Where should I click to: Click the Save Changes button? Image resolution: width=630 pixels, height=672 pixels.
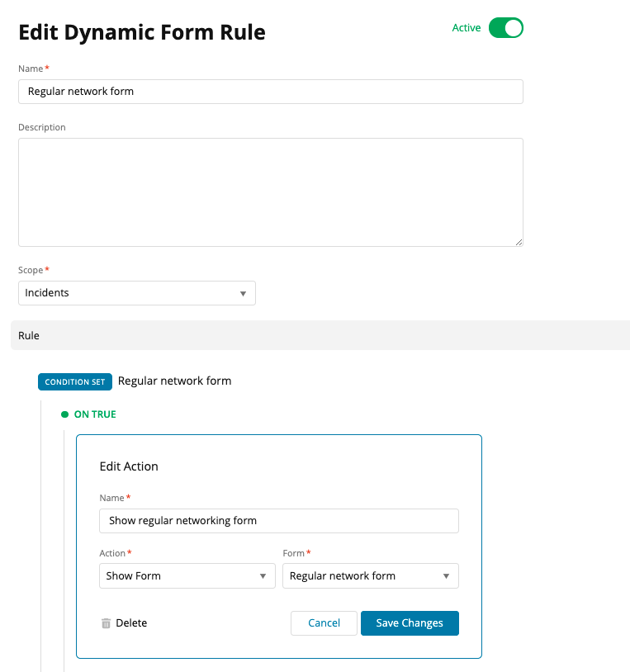tap(410, 623)
